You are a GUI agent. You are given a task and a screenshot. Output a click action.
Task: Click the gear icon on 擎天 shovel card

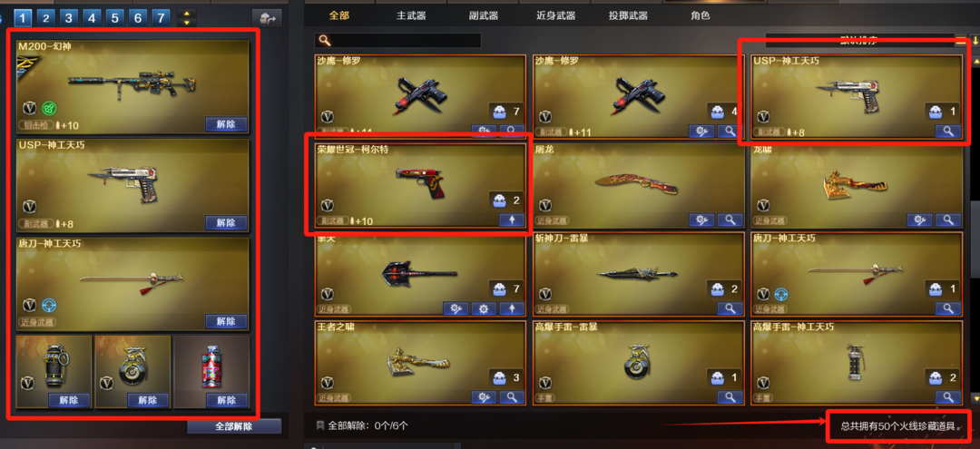(484, 308)
